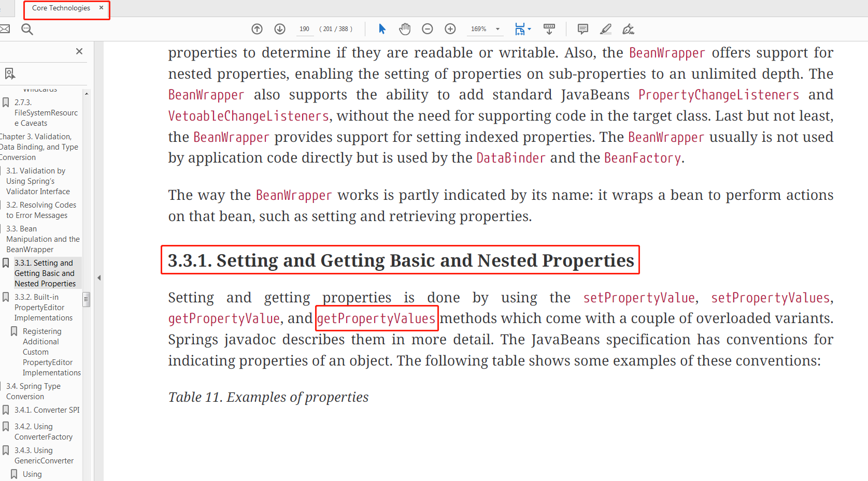Image resolution: width=868 pixels, height=481 pixels.
Task: Jump to bookmark 3.4 Spring Type Conversion
Action: [33, 391]
